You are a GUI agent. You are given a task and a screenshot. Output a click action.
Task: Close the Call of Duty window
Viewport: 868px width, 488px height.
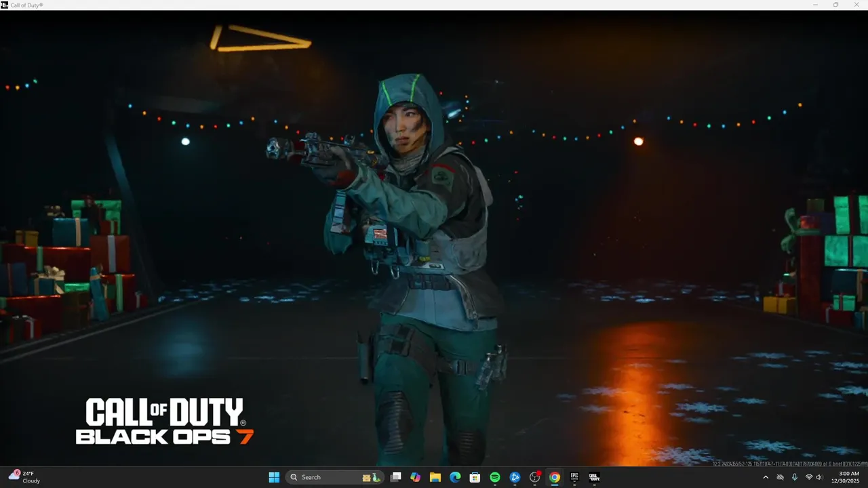856,5
